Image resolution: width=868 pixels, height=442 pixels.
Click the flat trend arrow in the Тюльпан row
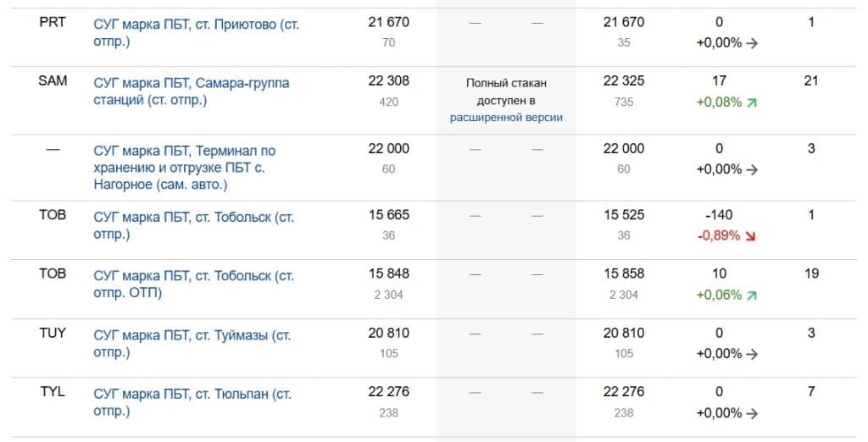click(x=750, y=413)
